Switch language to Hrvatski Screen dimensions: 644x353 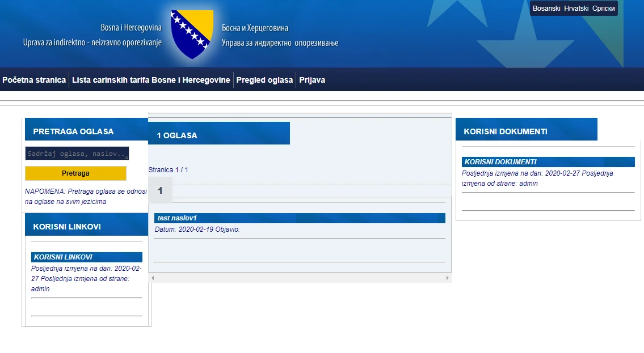(x=576, y=8)
